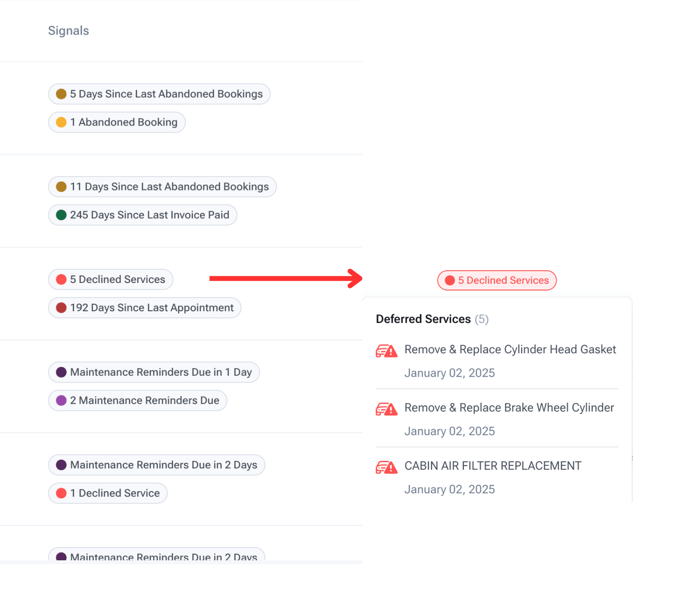Expand the 1 Declined Service chip

point(108,493)
